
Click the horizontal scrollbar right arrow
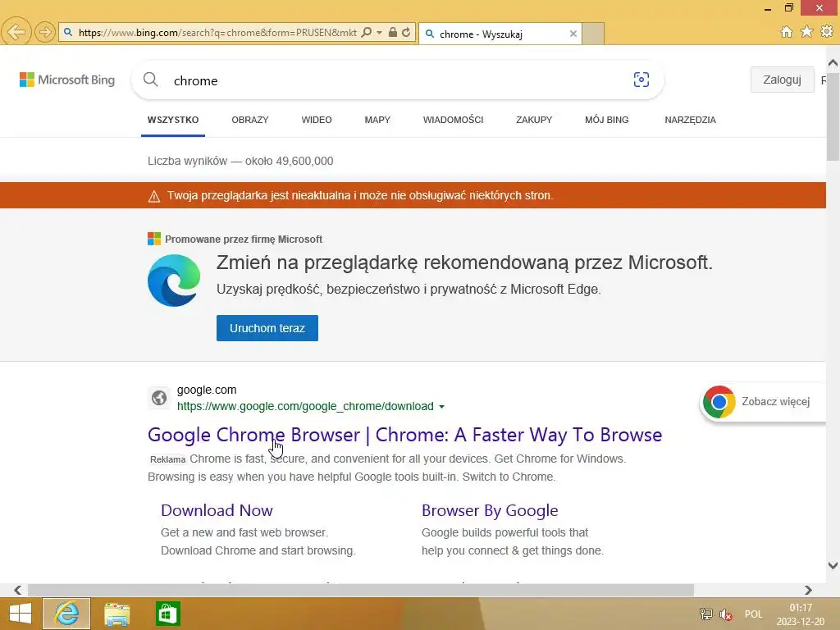click(x=808, y=590)
